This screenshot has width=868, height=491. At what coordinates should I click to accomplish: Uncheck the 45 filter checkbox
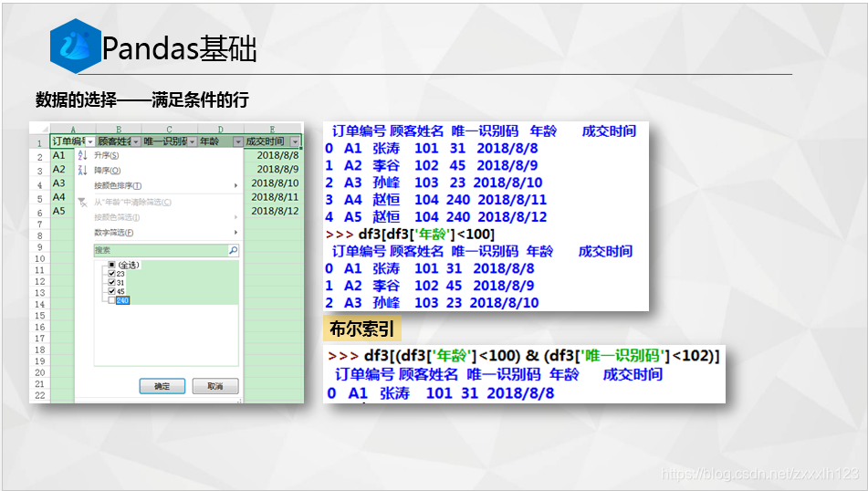[112, 291]
